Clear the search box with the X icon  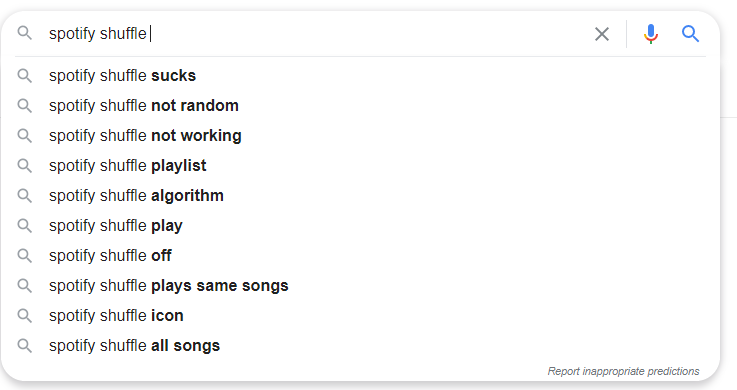point(602,34)
